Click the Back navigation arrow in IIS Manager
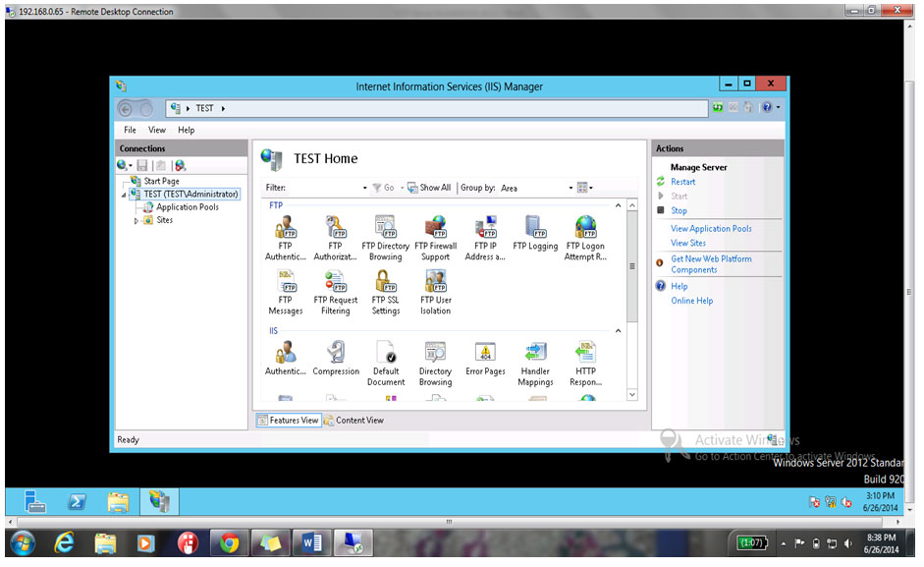Screen dimensions: 924x567 click(125, 108)
